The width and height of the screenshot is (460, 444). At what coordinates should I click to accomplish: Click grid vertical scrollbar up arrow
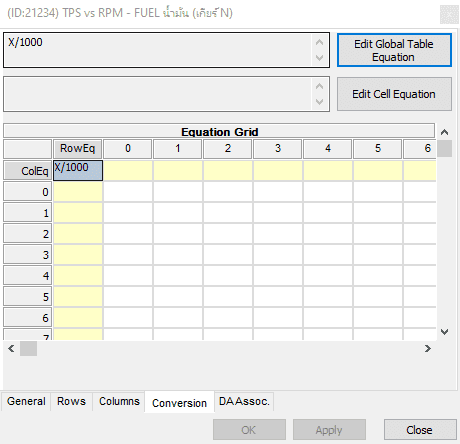pos(444,132)
